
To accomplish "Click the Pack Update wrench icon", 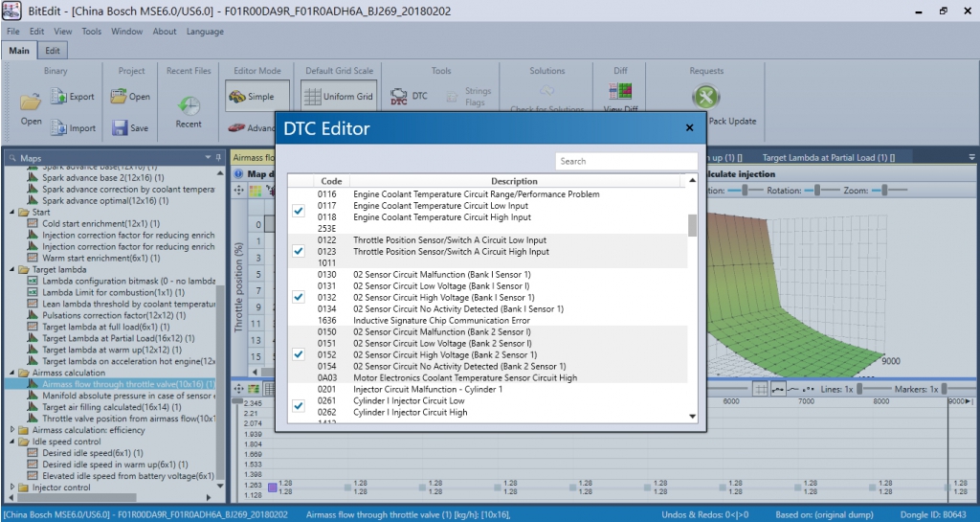I will point(706,97).
